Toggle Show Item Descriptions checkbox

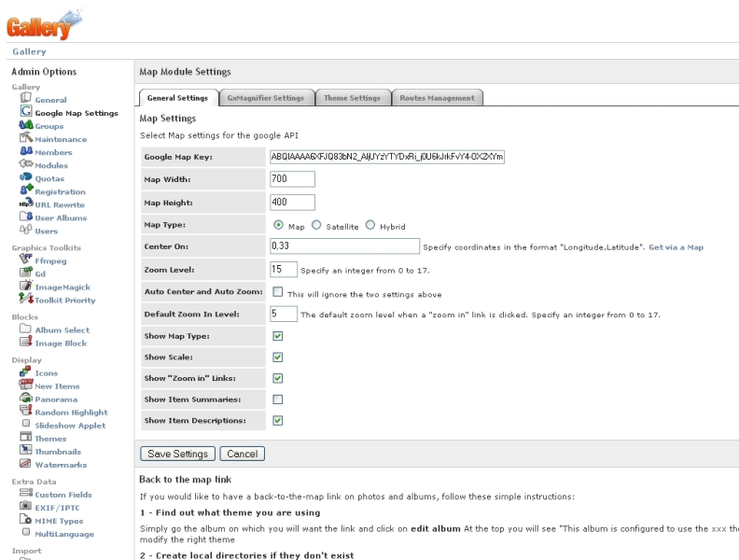click(x=278, y=421)
